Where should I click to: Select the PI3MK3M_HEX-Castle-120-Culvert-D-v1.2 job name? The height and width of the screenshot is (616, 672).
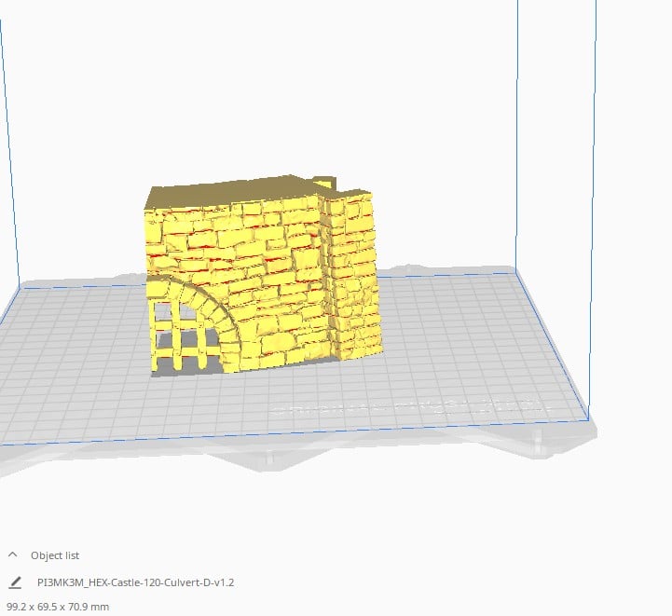(x=135, y=582)
